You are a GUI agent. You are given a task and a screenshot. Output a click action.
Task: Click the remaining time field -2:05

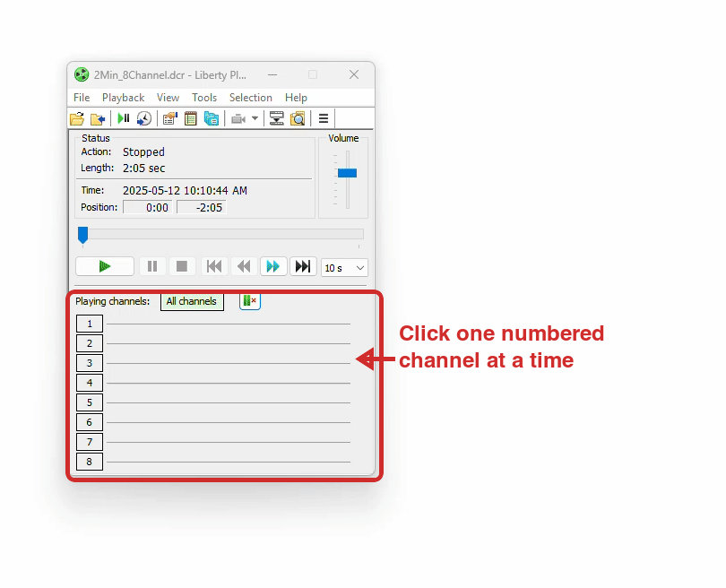pyautogui.click(x=202, y=207)
